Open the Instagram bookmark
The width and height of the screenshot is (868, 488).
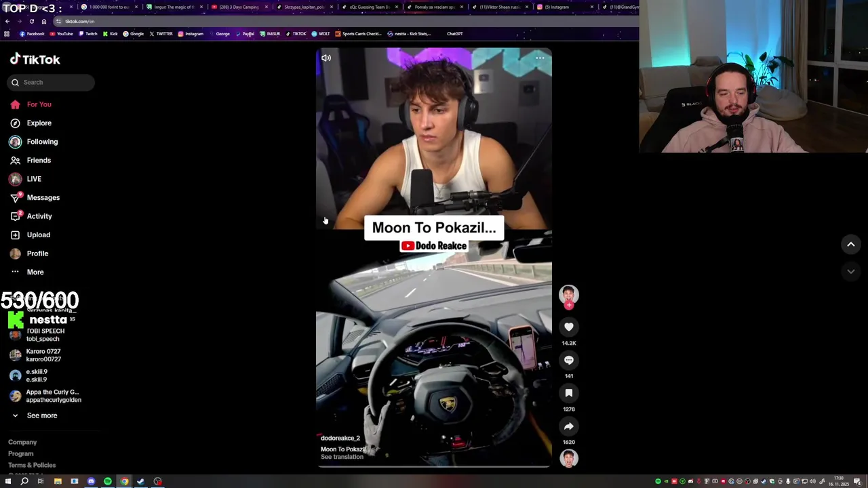(191, 34)
